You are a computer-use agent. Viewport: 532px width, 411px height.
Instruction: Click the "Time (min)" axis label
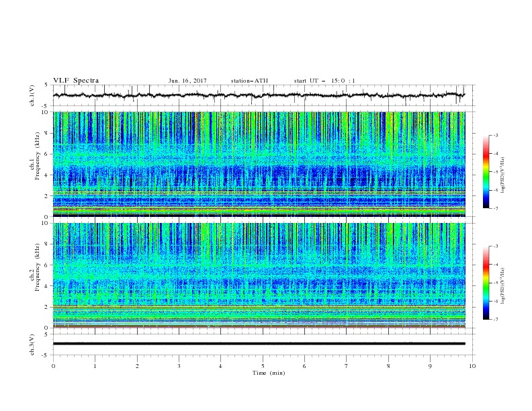pyautogui.click(x=269, y=373)
